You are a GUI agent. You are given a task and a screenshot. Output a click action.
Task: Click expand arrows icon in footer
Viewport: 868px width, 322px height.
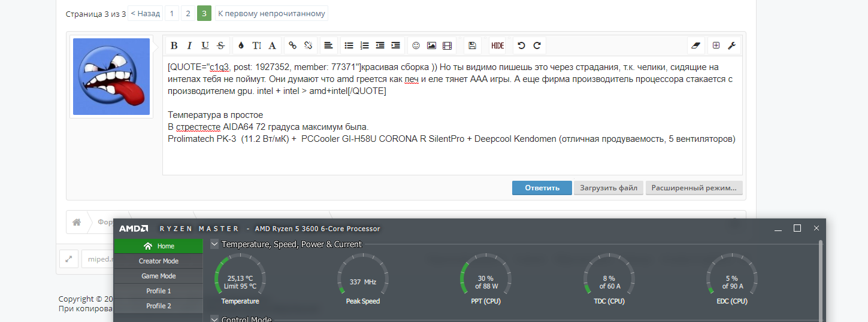[x=69, y=259]
